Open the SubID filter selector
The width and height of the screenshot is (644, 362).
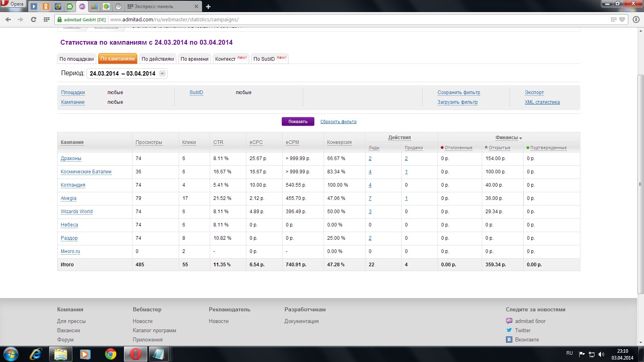pyautogui.click(x=196, y=93)
